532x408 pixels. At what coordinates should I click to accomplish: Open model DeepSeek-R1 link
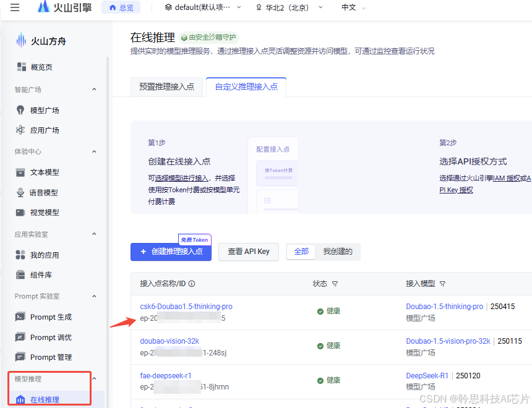(x=427, y=376)
